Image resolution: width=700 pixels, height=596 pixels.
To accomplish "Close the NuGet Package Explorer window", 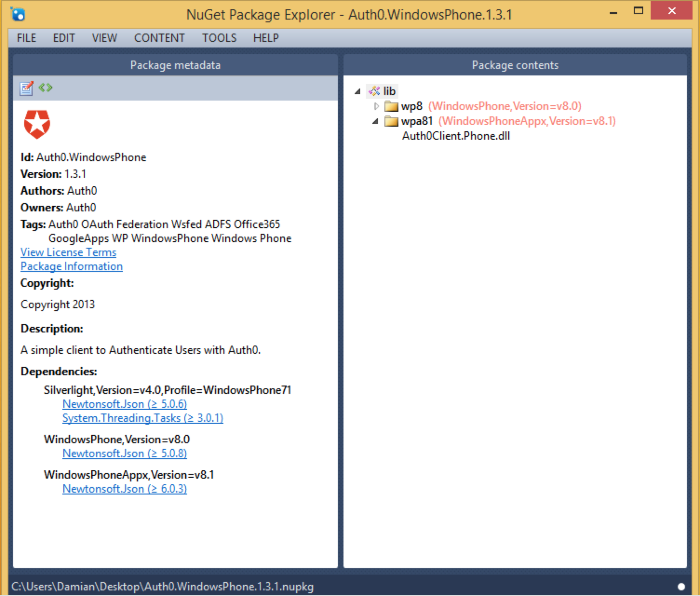I will (x=672, y=11).
